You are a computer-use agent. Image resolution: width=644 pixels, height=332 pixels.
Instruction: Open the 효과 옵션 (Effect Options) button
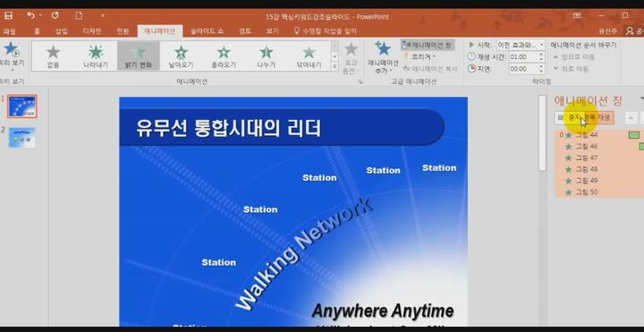[351, 58]
